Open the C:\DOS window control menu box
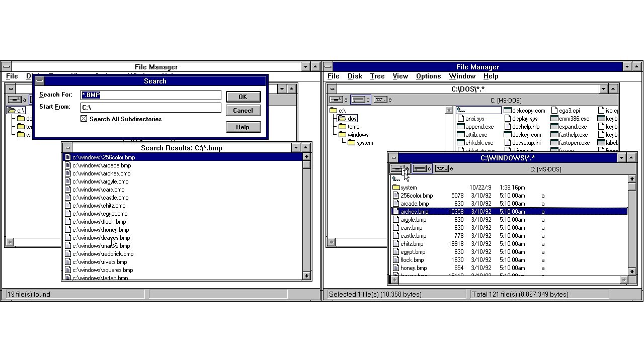 pyautogui.click(x=332, y=88)
